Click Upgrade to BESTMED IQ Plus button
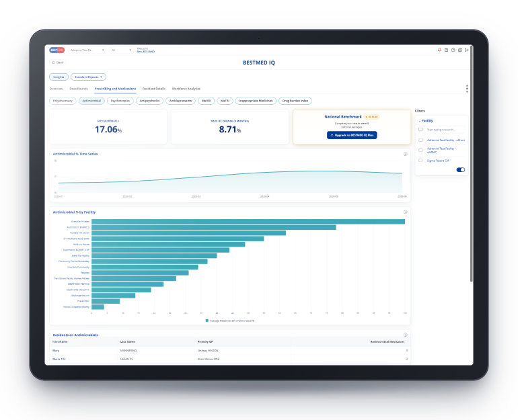This screenshot has height=420, width=518. click(352, 135)
